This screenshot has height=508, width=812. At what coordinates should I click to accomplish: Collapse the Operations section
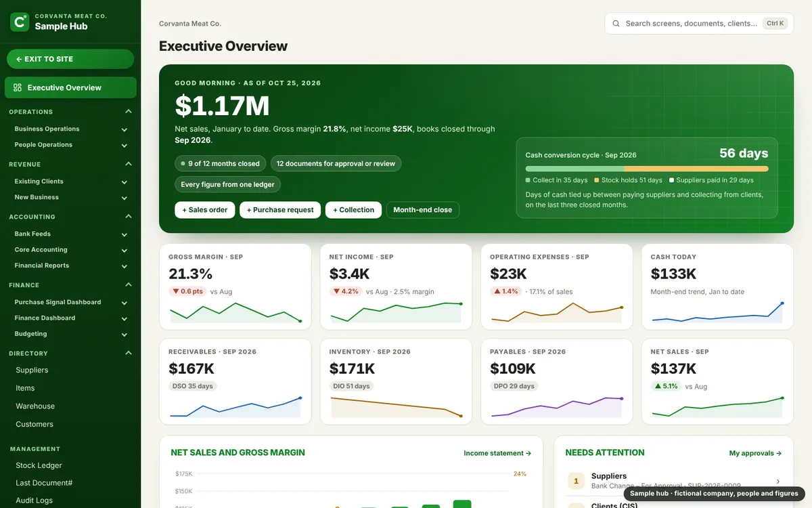coord(129,112)
